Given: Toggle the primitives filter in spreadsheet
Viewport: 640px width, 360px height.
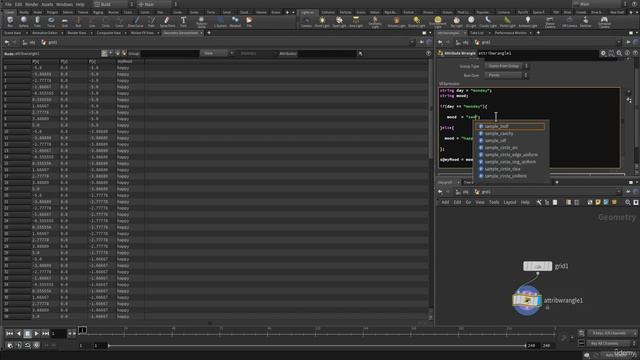Looking at the screenshot, I should pyautogui.click(x=118, y=53).
